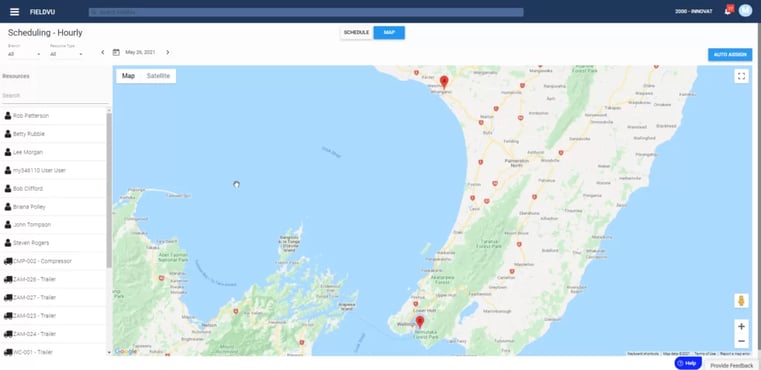This screenshot has width=761, height=370.
Task: Toggle fullscreen map view
Action: (x=741, y=76)
